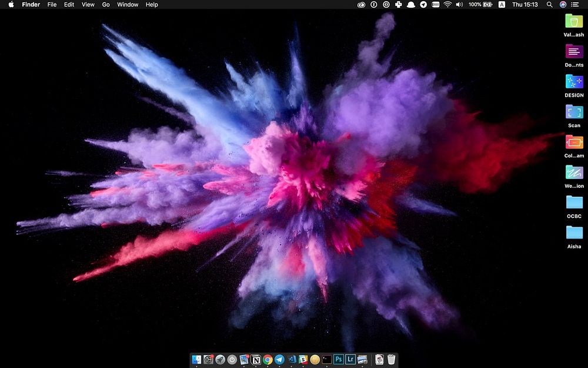Viewport: 588px width, 368px height.
Task: Click the gray power button Dock icon
Action: [232, 360]
